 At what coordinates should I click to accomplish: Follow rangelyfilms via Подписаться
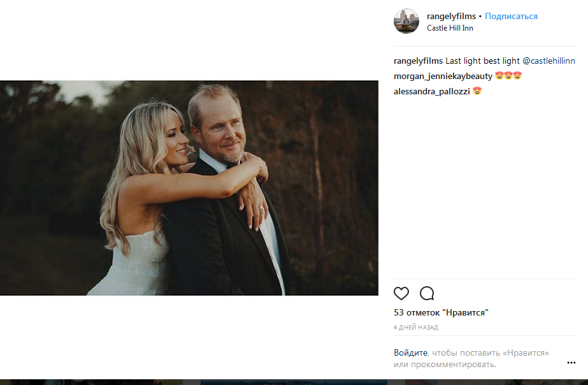tap(511, 16)
